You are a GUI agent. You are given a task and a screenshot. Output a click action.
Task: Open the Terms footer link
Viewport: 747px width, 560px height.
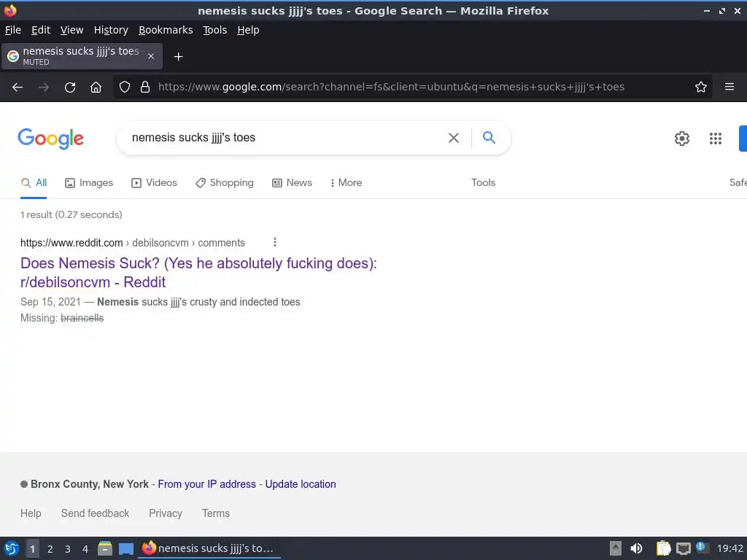coord(216,513)
